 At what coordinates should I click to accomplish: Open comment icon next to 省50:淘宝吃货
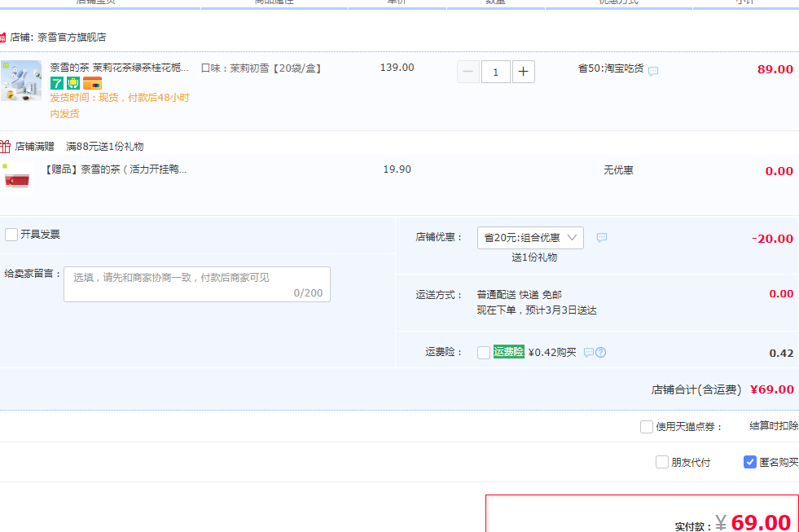coord(653,71)
